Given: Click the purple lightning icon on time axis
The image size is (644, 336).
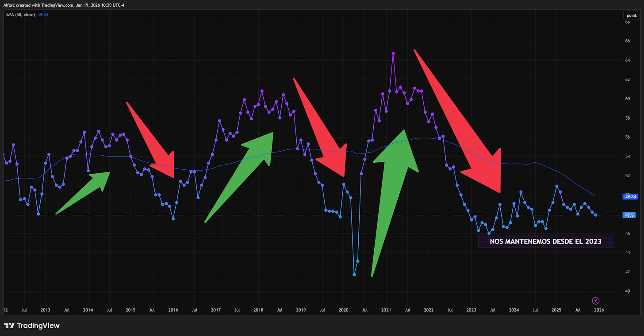Looking at the screenshot, I should click(x=596, y=301).
